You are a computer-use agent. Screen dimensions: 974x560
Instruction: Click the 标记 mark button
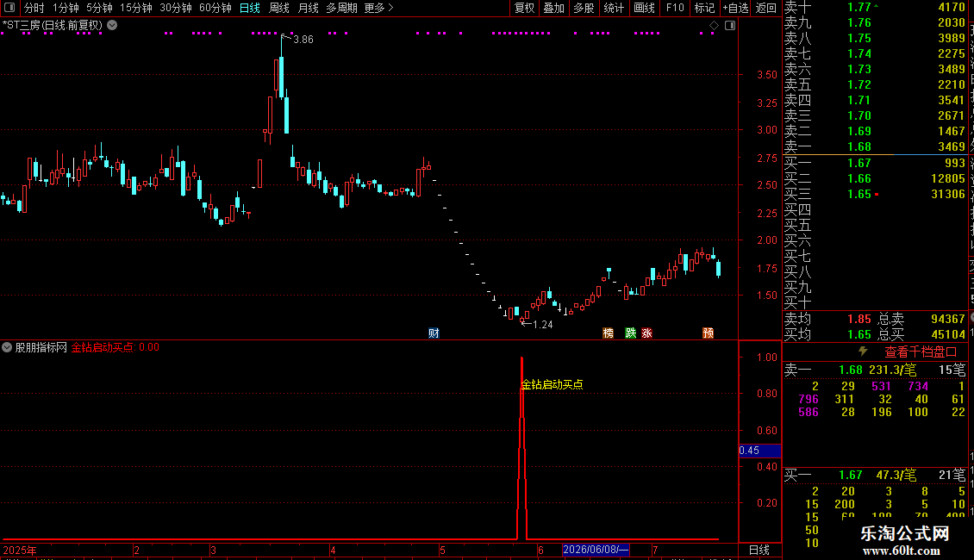click(704, 8)
